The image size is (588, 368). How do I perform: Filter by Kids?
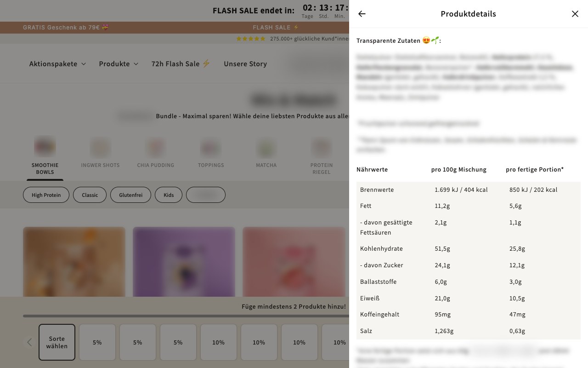tap(169, 195)
